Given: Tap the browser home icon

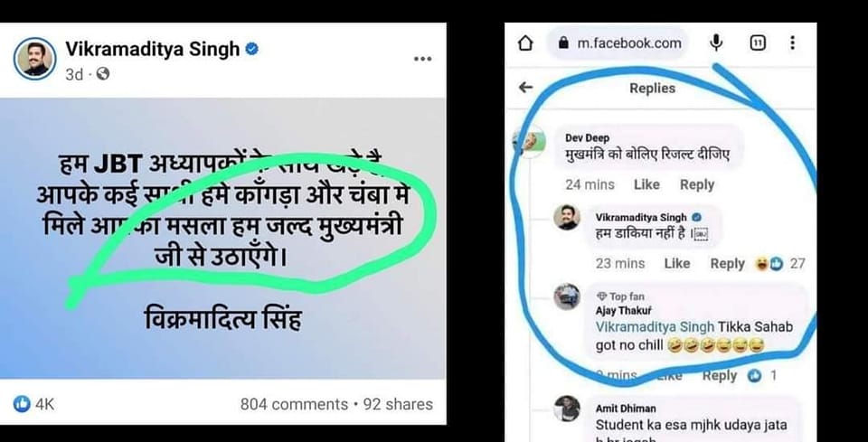Looking at the screenshot, I should click(525, 43).
